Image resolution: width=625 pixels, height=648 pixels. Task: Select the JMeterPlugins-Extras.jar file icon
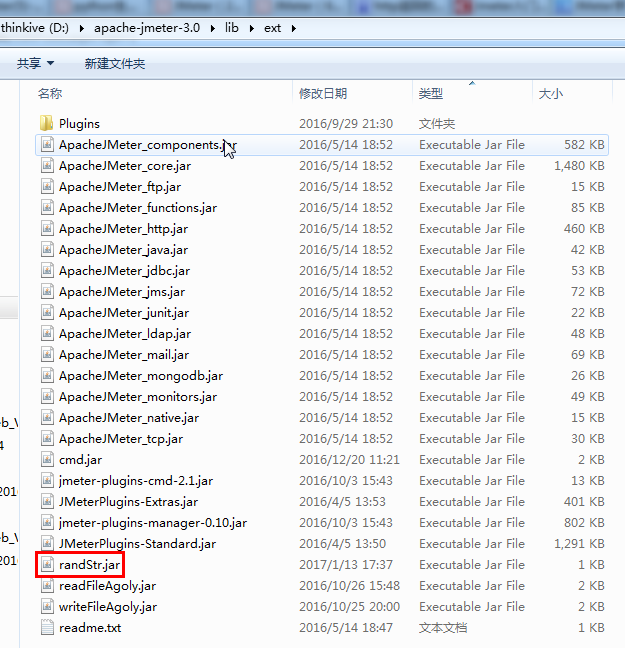click(x=48, y=501)
